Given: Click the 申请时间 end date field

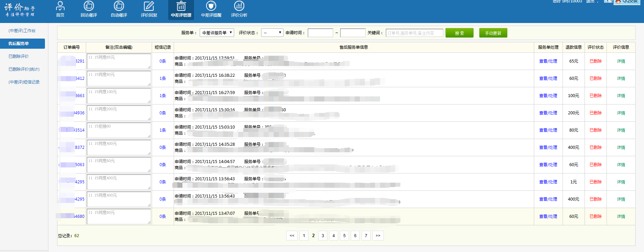Looking at the screenshot, I should click(353, 33).
